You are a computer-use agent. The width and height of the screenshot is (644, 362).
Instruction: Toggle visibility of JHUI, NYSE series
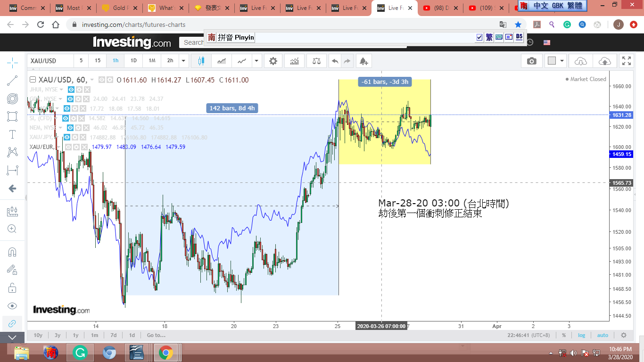pos(71,90)
